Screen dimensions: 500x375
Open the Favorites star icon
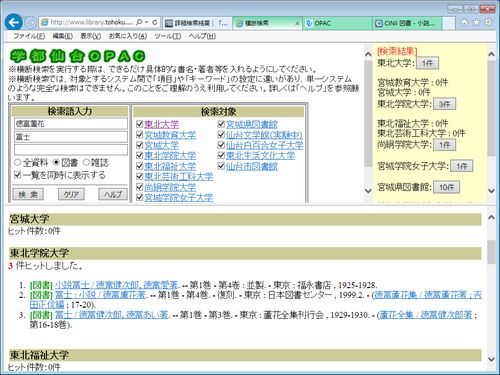(476, 22)
